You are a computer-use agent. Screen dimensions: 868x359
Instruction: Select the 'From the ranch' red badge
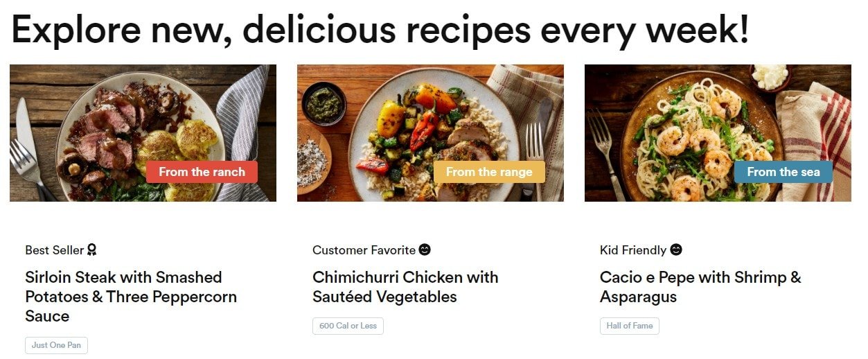(x=202, y=172)
